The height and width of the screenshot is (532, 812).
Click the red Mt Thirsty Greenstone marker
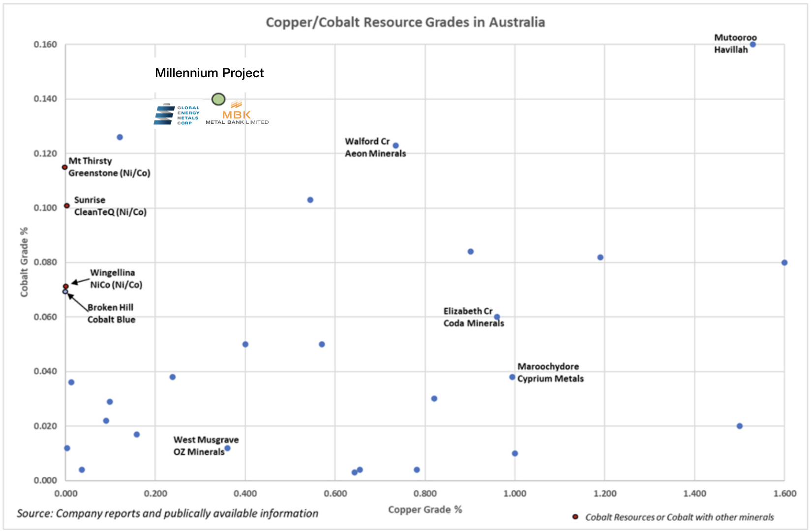(x=64, y=168)
